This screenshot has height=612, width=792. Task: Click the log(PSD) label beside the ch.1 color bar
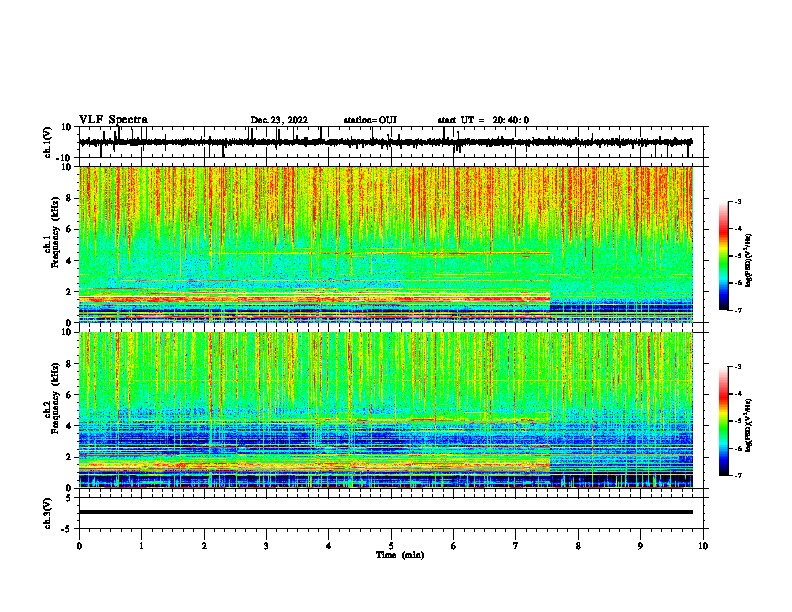(748, 260)
